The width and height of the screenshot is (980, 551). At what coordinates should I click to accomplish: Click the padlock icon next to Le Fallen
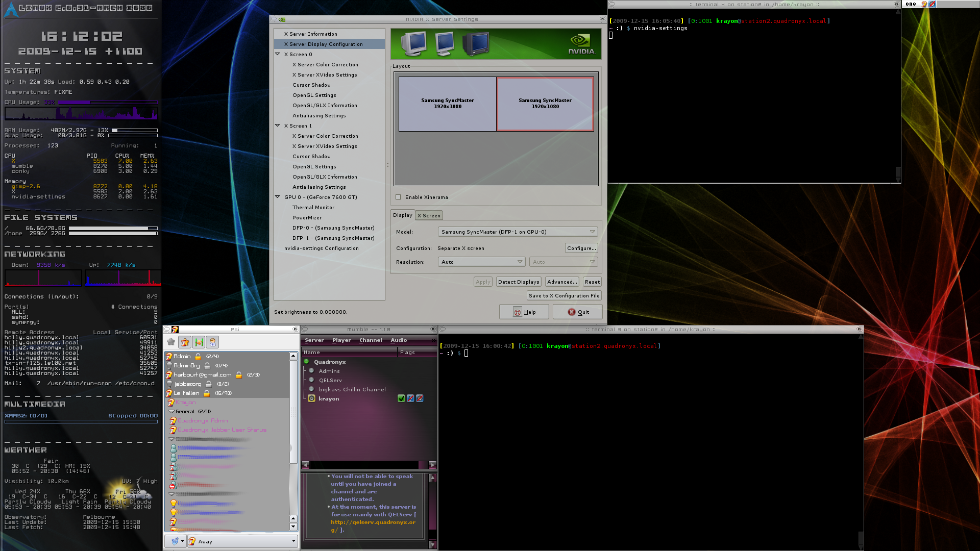click(207, 393)
